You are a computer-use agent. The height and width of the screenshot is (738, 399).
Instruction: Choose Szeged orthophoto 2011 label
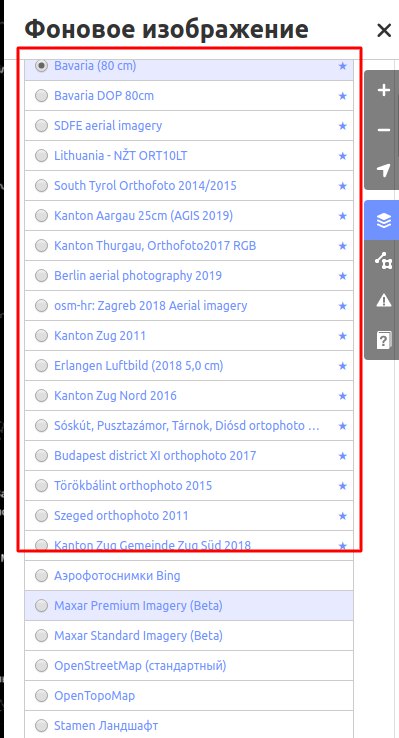[121, 516]
